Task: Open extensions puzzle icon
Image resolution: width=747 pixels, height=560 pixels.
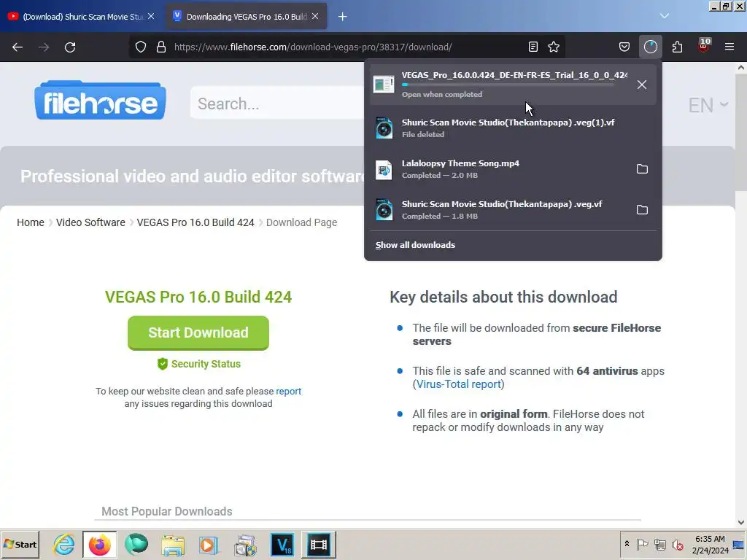Action: [x=677, y=47]
